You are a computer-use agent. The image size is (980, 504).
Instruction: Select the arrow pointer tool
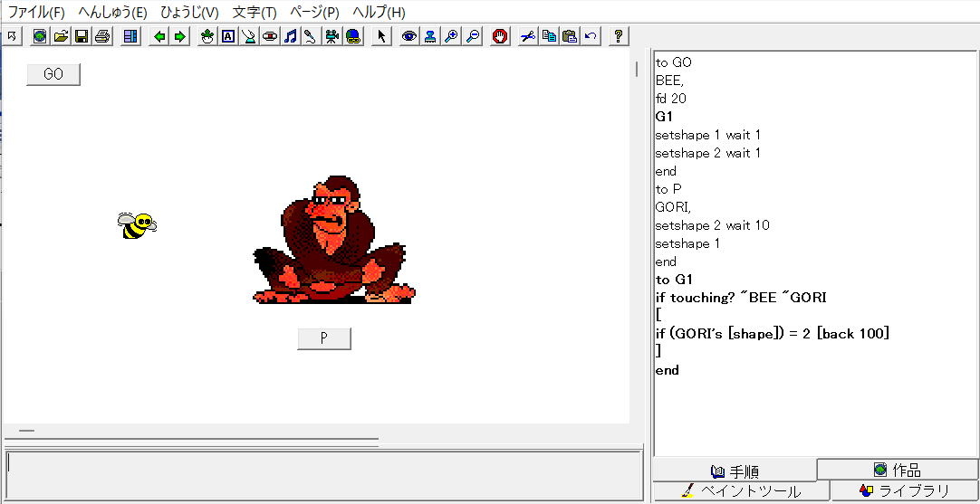(381, 36)
